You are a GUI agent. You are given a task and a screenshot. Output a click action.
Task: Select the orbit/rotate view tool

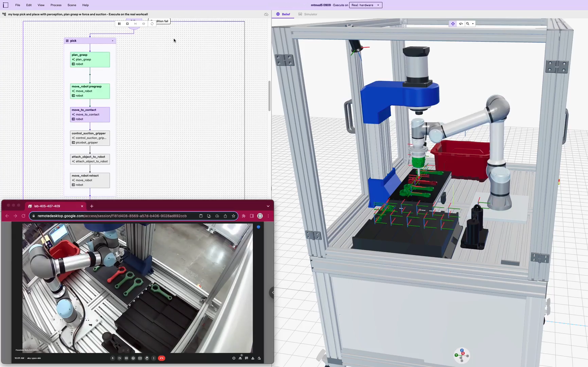coord(461,24)
